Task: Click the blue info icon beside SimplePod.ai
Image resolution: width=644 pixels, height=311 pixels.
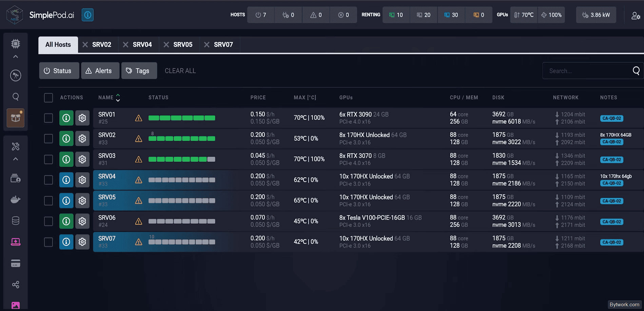Action: [x=87, y=15]
